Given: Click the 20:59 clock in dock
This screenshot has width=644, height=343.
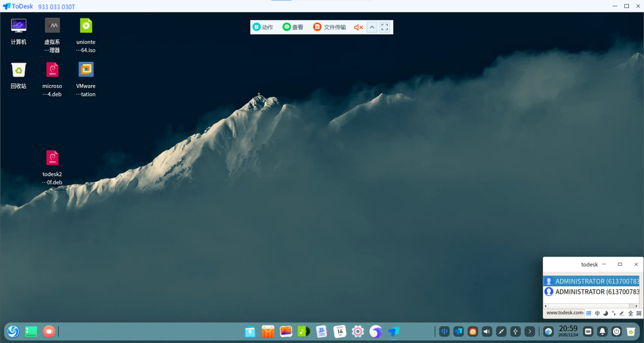Looking at the screenshot, I should tap(568, 331).
